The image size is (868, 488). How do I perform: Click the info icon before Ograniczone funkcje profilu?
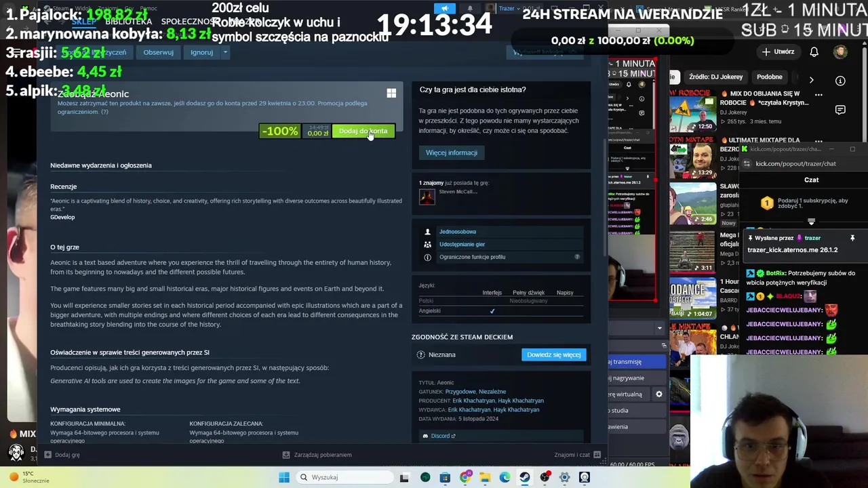click(427, 257)
